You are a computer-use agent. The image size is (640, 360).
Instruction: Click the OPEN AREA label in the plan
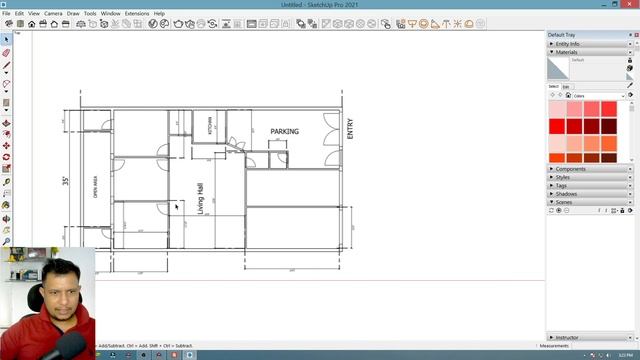pyautogui.click(x=96, y=187)
